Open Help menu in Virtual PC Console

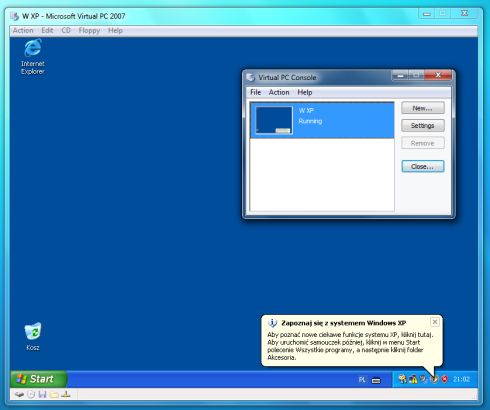point(305,92)
